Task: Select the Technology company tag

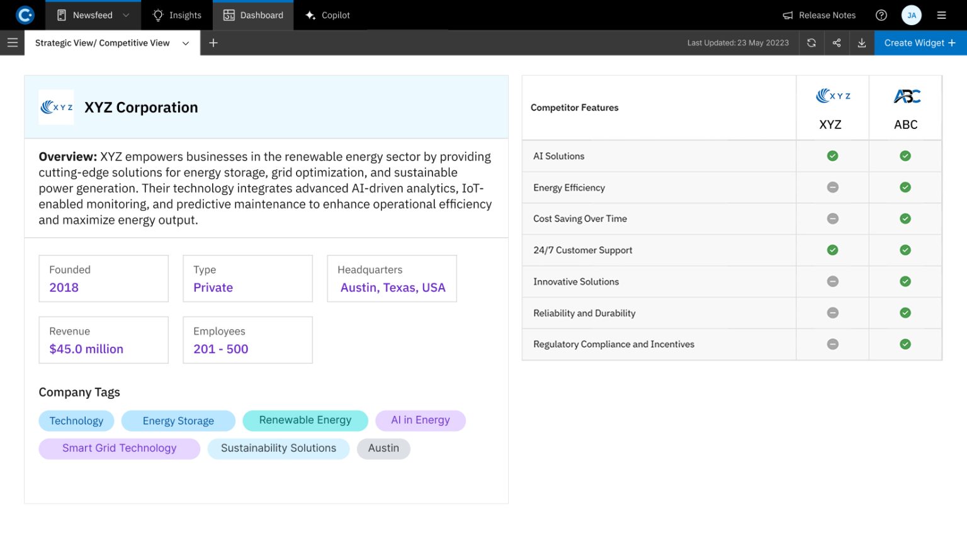Action: [x=76, y=421]
